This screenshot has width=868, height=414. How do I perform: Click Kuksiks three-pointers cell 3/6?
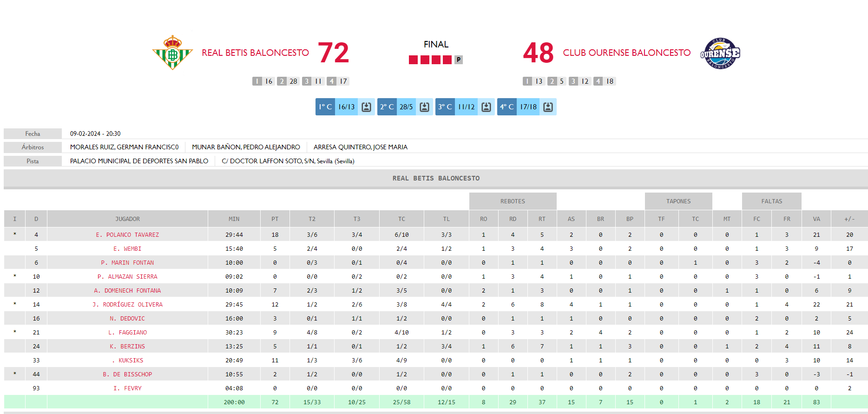pyautogui.click(x=357, y=361)
